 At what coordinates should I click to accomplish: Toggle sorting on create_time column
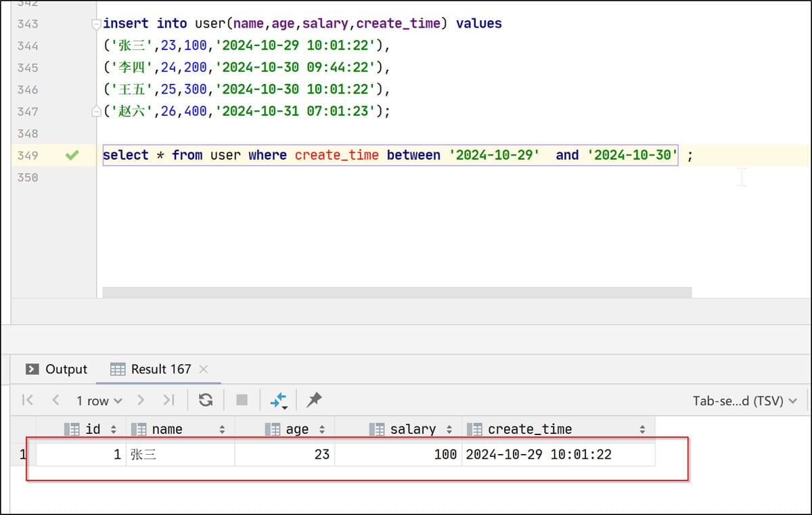point(641,430)
